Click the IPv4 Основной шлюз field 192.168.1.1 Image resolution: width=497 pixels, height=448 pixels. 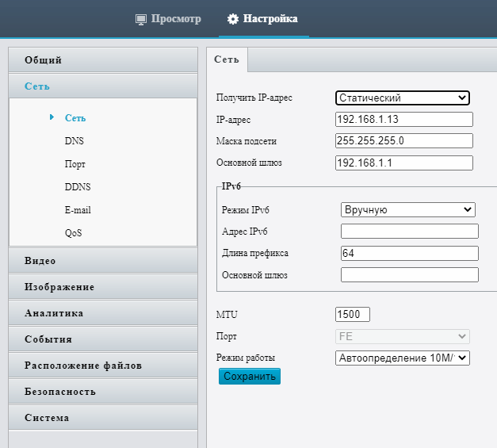pos(403,163)
